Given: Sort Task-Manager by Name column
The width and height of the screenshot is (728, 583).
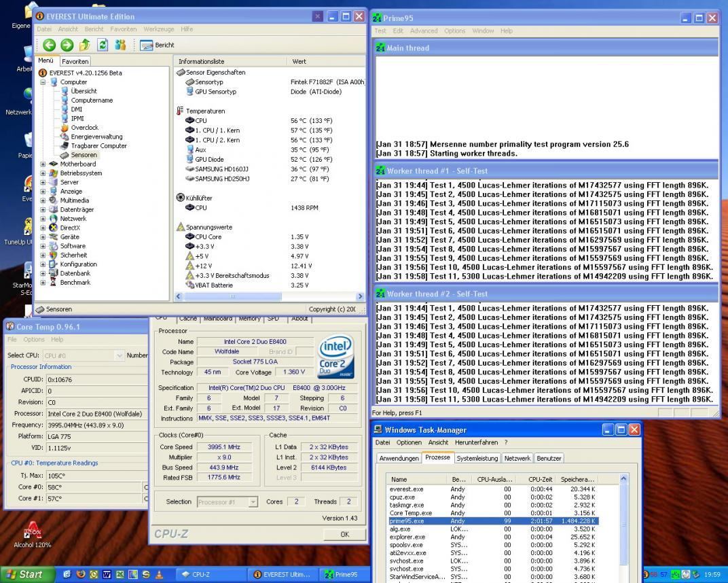Looking at the screenshot, I should coord(417,479).
